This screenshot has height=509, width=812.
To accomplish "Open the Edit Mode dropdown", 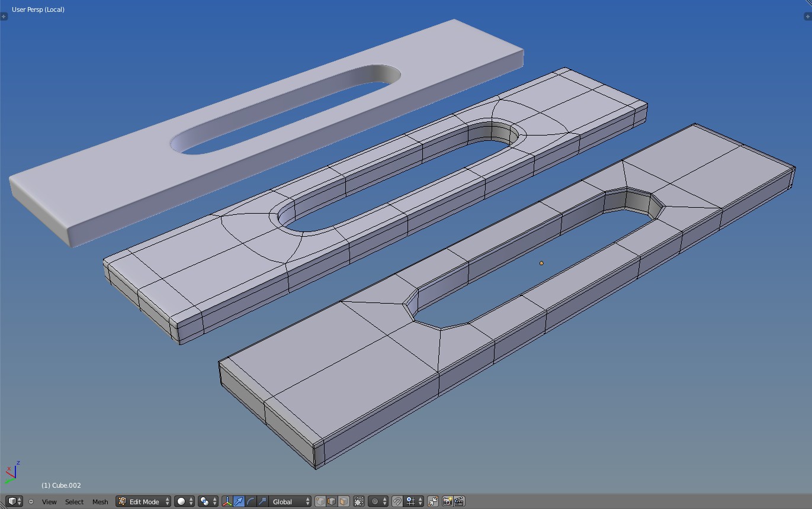I will 144,501.
